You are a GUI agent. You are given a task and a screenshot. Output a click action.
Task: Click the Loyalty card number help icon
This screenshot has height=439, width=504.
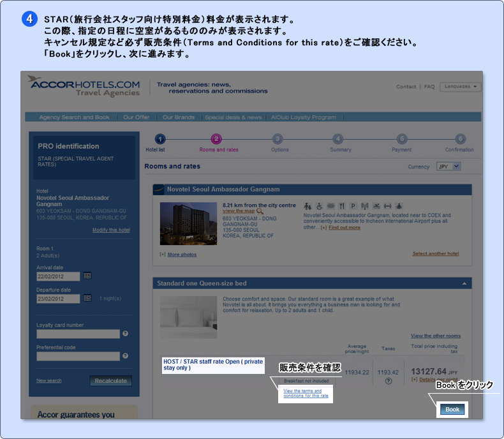(x=125, y=334)
